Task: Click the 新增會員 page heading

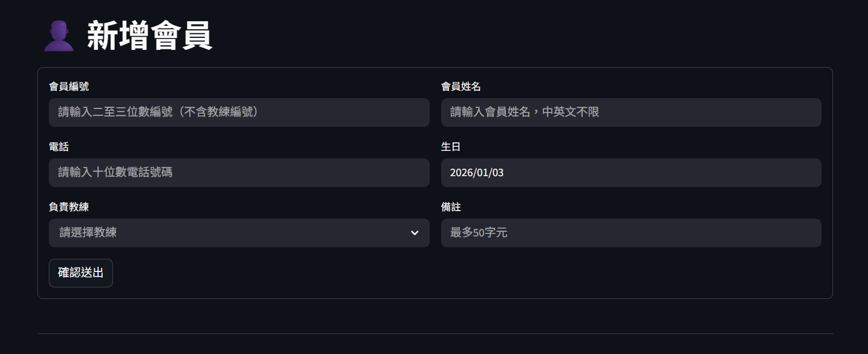Action: click(150, 36)
